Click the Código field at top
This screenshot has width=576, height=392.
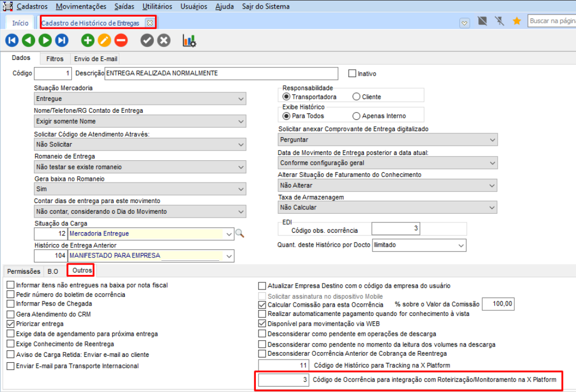click(x=53, y=73)
